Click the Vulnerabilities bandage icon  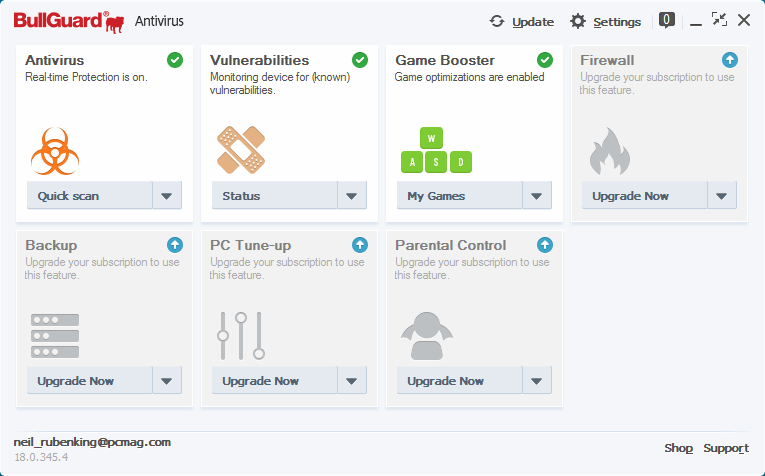point(240,150)
